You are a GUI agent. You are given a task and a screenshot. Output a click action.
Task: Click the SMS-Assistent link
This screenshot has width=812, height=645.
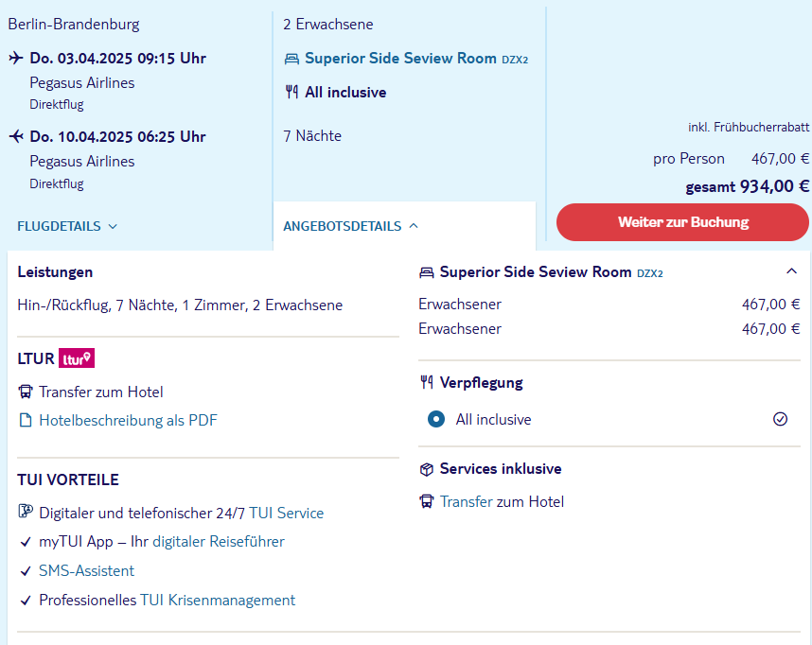pyautogui.click(x=86, y=571)
